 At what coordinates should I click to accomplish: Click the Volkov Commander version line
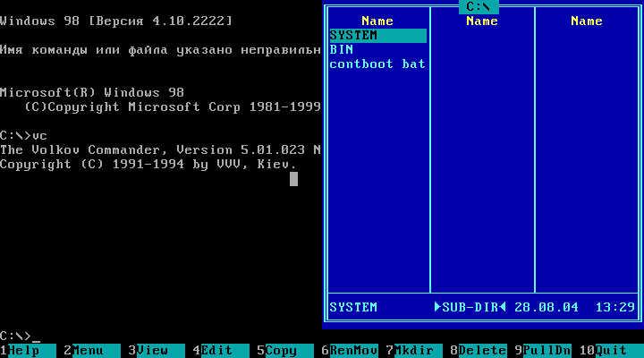[161, 150]
